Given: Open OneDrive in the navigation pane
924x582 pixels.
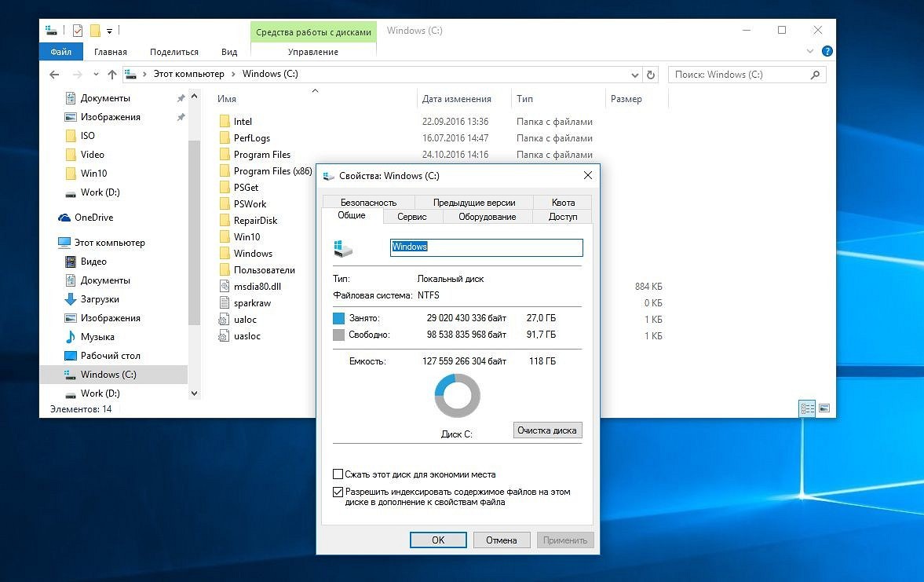Looking at the screenshot, I should 93,218.
